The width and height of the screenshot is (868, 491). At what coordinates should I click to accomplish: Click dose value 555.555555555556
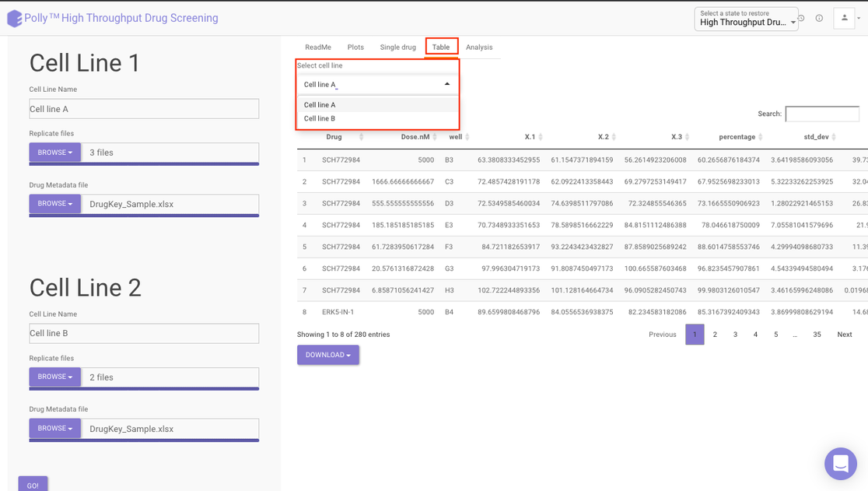pyautogui.click(x=403, y=203)
